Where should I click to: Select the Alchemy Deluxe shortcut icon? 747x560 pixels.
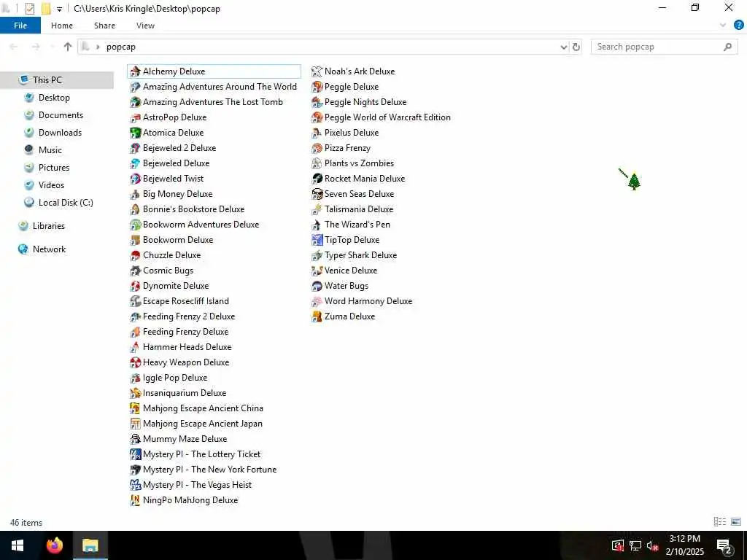pos(135,72)
